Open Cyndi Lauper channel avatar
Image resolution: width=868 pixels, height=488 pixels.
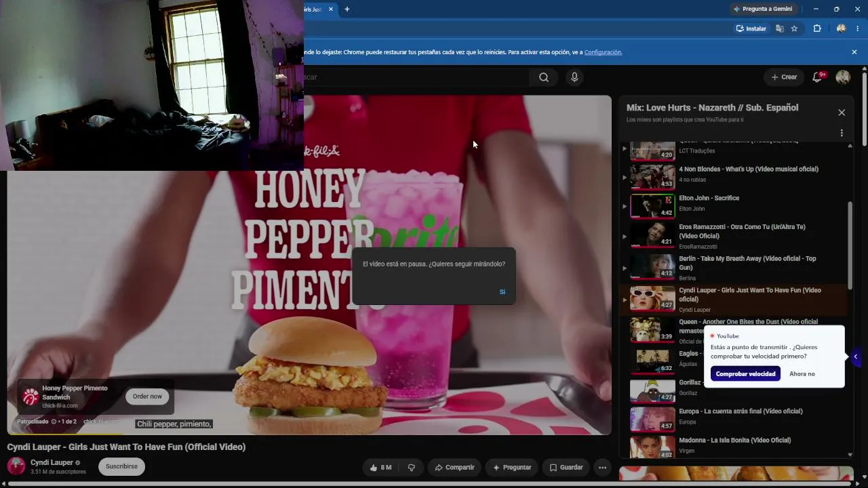click(x=16, y=466)
